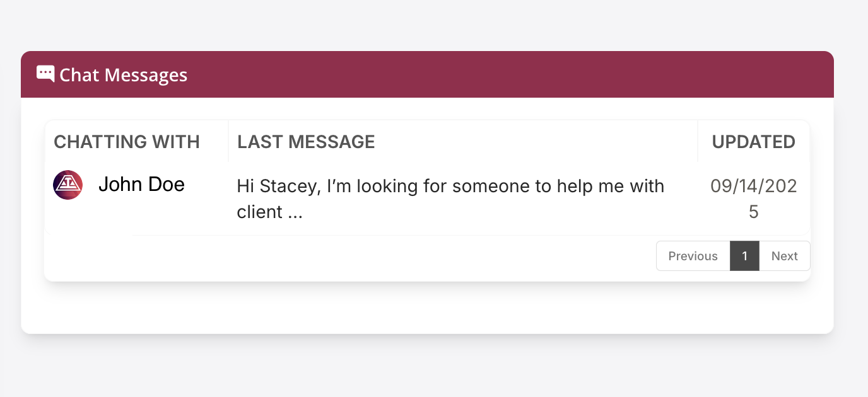The image size is (868, 397).
Task: Click empty area of maroon header bar
Action: click(505, 74)
